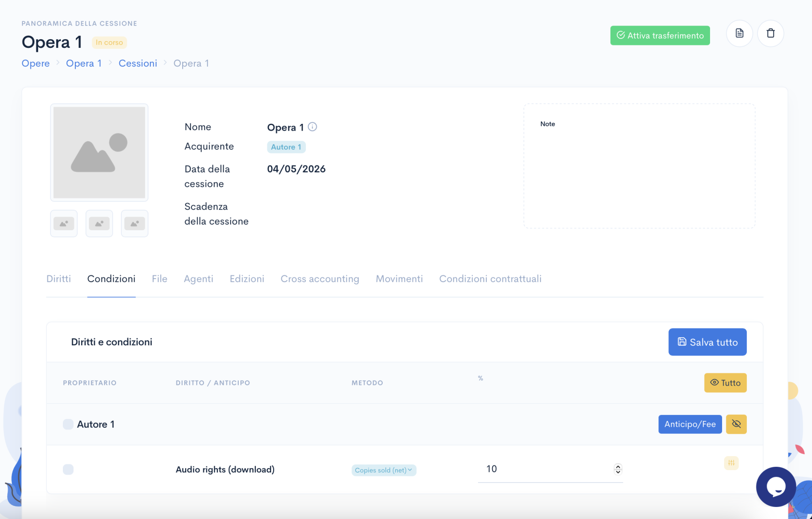The image size is (812, 519).
Task: Click the Salva tutto button
Action: pos(707,342)
